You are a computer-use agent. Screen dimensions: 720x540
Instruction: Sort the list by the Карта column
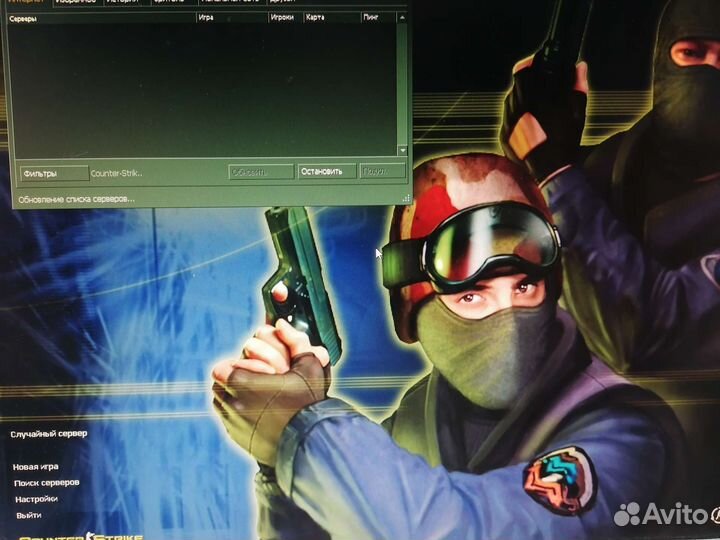coord(332,17)
